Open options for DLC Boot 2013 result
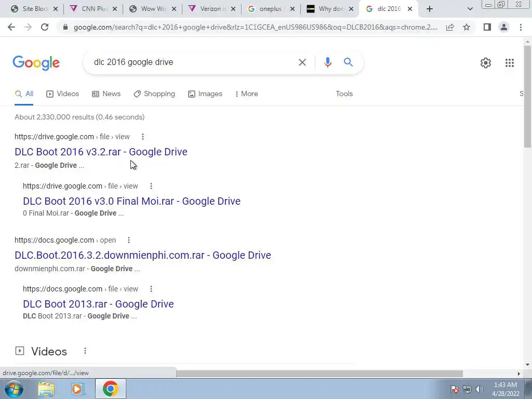 pyautogui.click(x=151, y=289)
